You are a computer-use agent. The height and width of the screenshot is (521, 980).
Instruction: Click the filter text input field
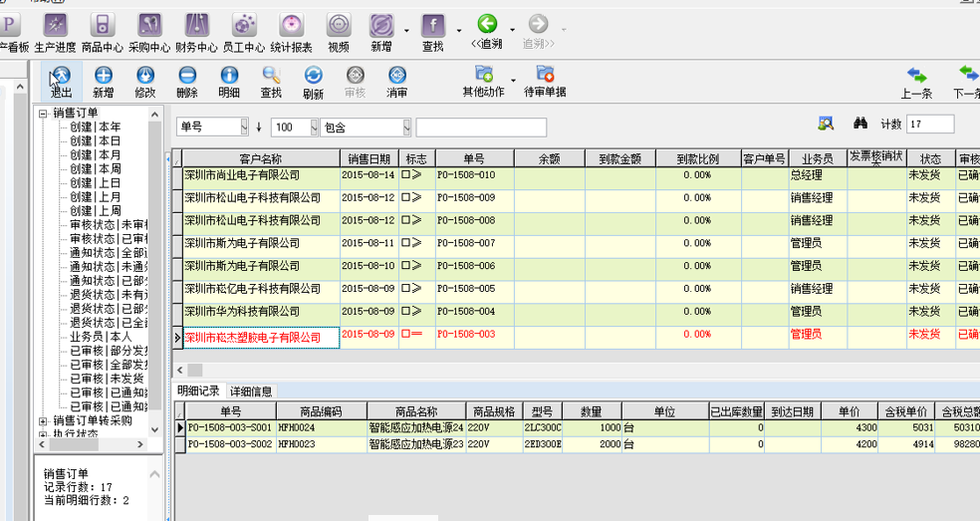coord(481,128)
